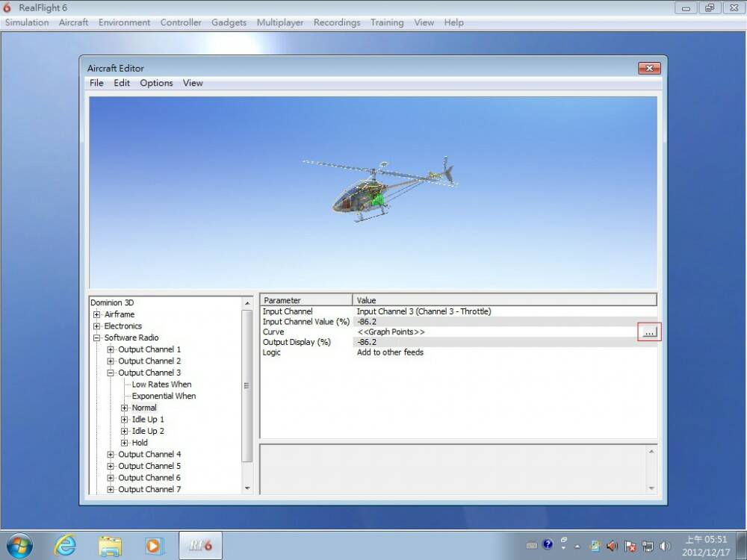Screen dimensions: 747x560
Task: Open Windows Media Player from the taskbar
Action: pos(155,546)
